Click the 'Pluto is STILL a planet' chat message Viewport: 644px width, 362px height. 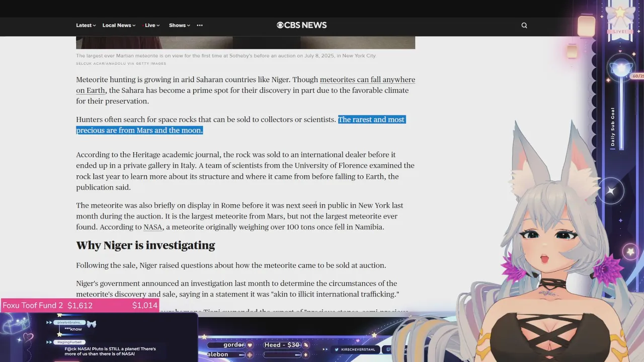(x=110, y=351)
